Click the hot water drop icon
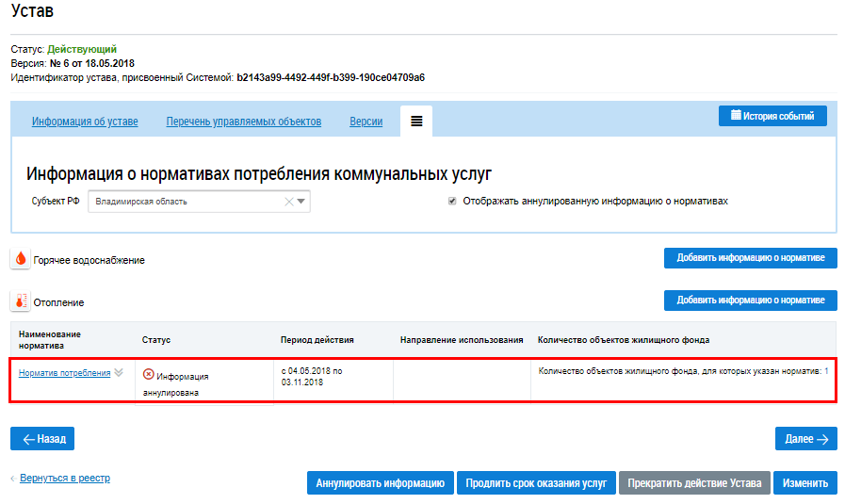The width and height of the screenshot is (845, 504). tap(21, 259)
